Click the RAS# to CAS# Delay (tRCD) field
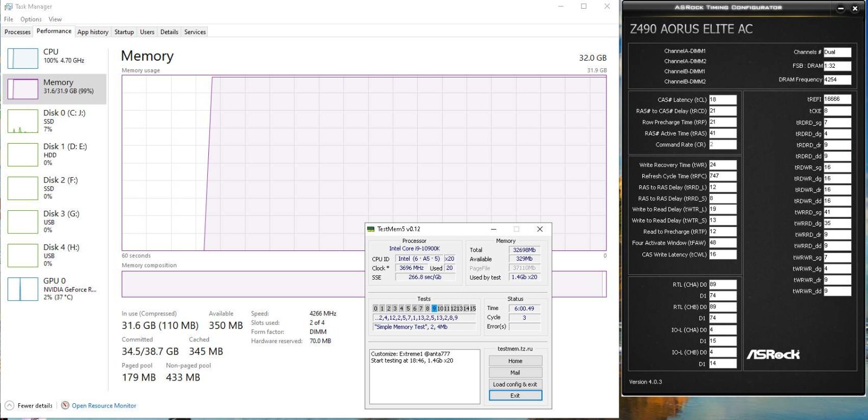 click(x=723, y=111)
